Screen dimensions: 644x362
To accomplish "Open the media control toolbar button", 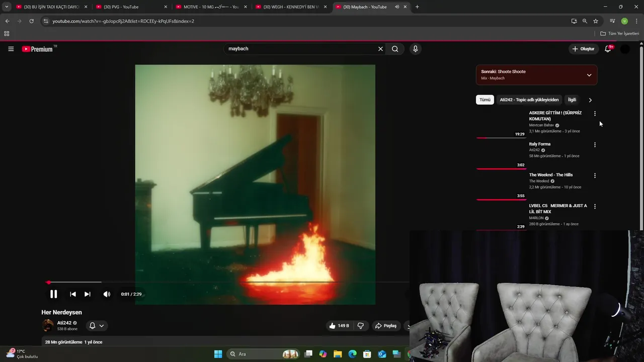I will (x=612, y=21).
